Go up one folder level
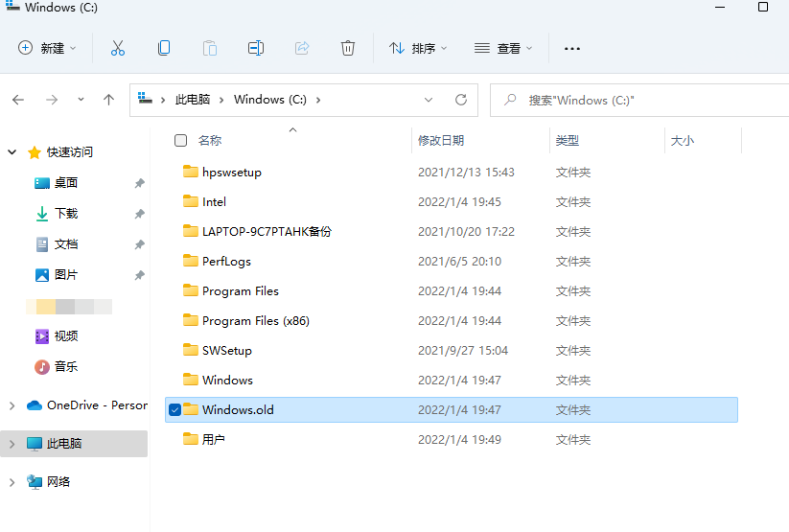Image resolution: width=789 pixels, height=532 pixels. point(108,100)
